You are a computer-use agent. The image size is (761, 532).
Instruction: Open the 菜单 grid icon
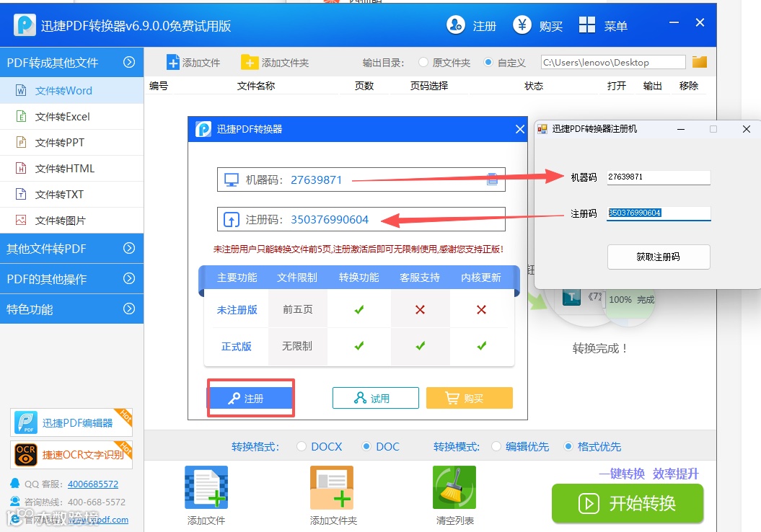point(586,25)
